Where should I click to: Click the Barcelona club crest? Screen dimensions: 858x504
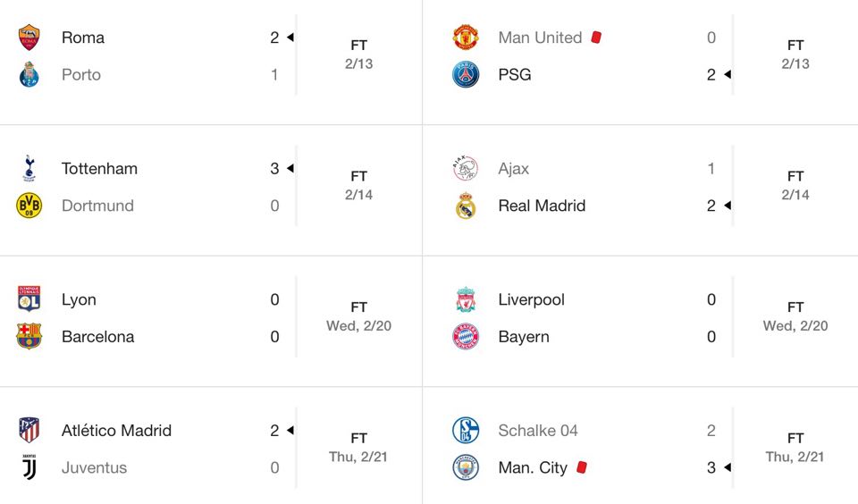pos(29,336)
